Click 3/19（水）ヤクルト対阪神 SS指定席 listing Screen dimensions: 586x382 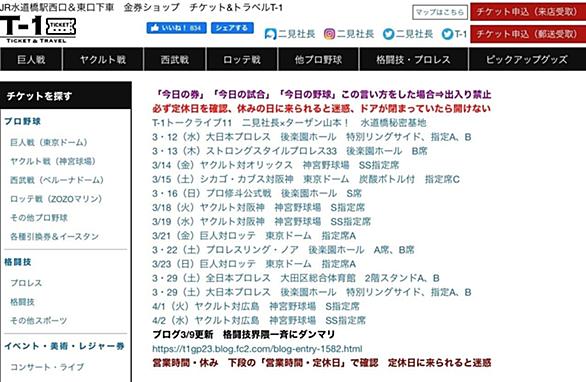tap(262, 222)
